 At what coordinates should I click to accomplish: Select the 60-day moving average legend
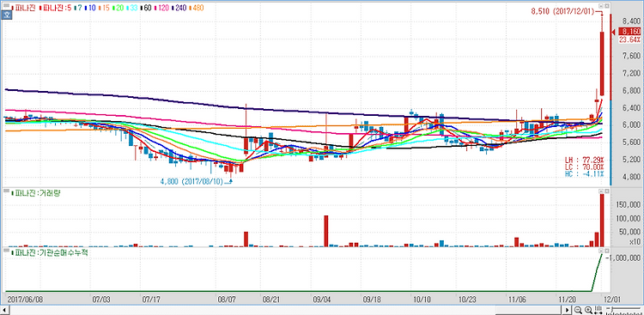[148, 8]
